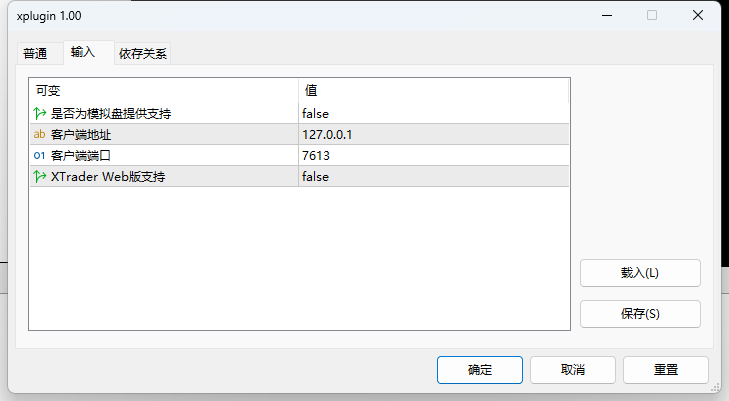729x401 pixels.
Task: Click the boolean icon beside XTrader Web版支持
Action: [40, 176]
